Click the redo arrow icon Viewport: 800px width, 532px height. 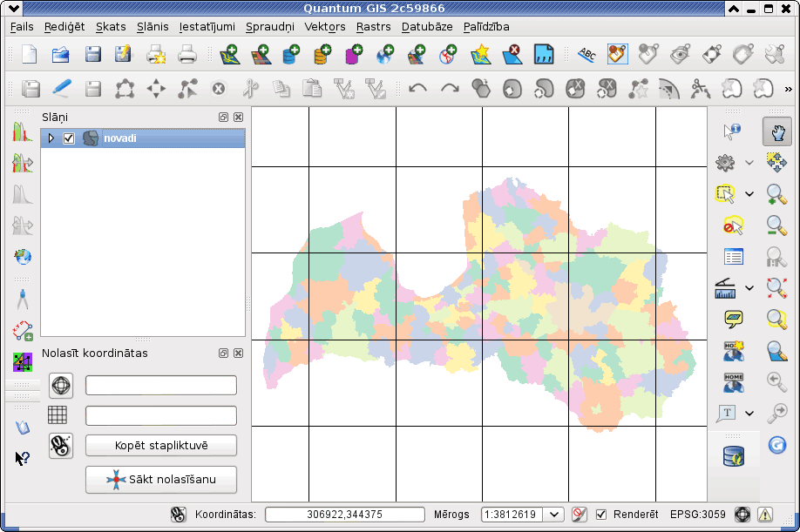point(450,89)
